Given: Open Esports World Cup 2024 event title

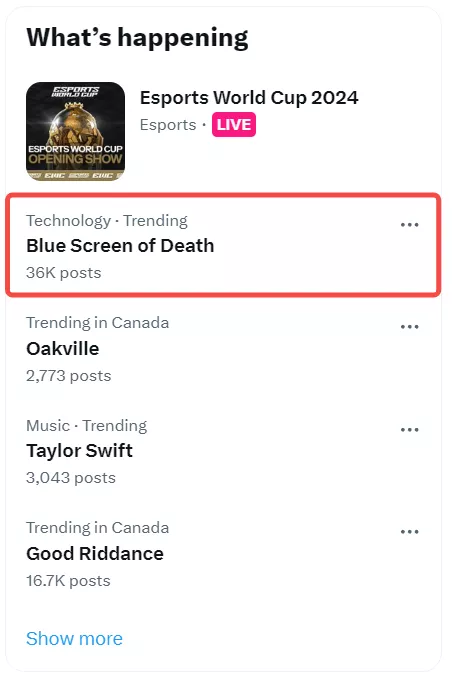Looking at the screenshot, I should tap(249, 98).
